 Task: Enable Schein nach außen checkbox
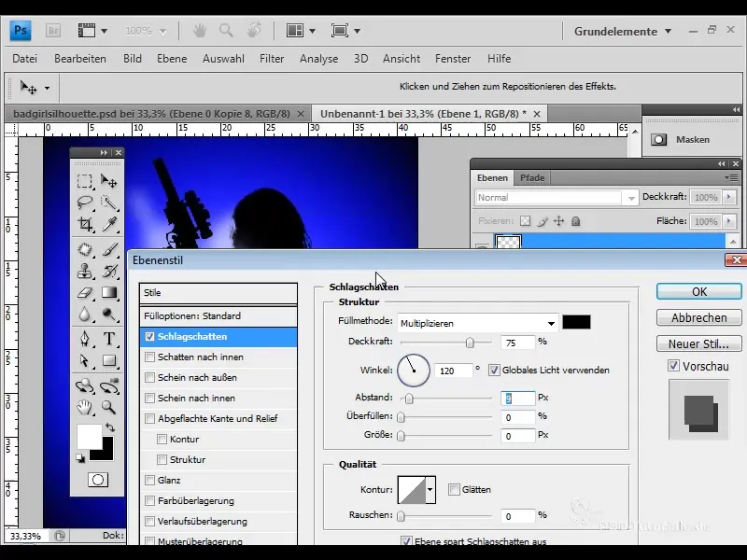pyautogui.click(x=149, y=377)
